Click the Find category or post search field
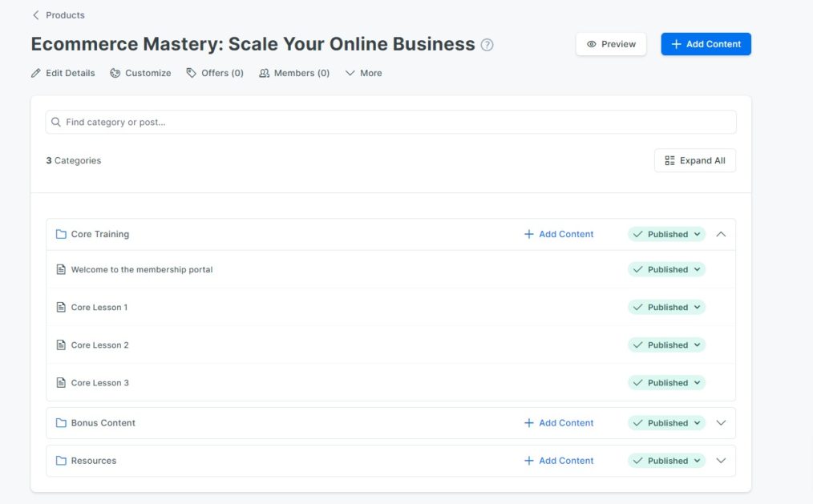813x504 pixels. click(x=391, y=123)
